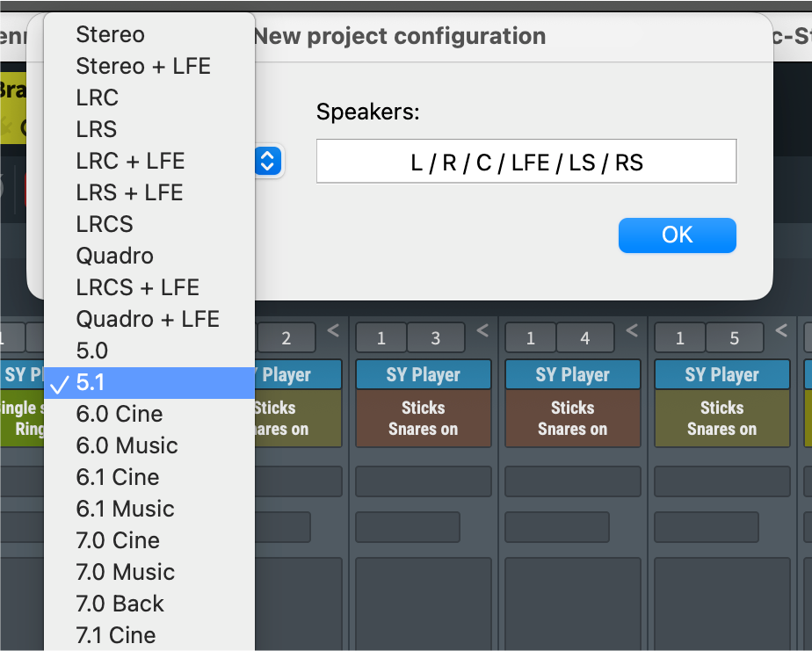Click the chevron on channel 1/4 strip
The image size is (812, 651).
(631, 330)
